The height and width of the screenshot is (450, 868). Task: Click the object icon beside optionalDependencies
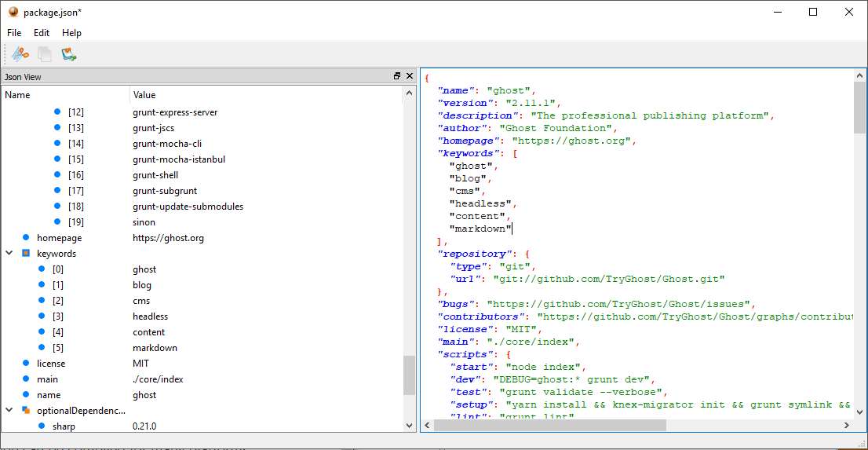(x=25, y=411)
